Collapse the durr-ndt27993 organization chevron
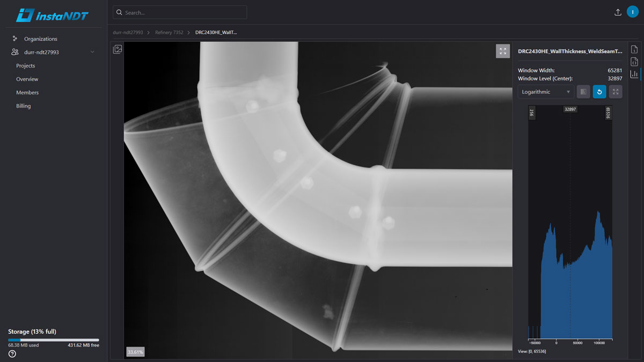644x362 pixels. tap(92, 53)
